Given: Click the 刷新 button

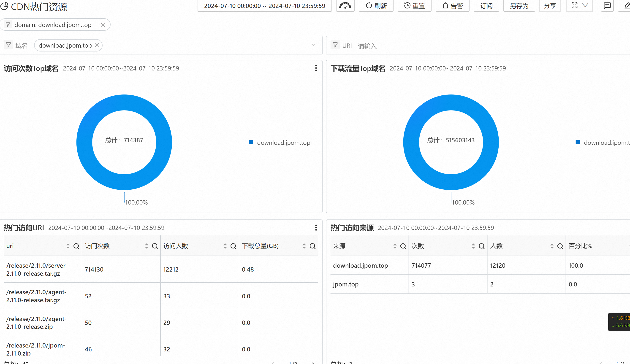Looking at the screenshot, I should pos(376,6).
